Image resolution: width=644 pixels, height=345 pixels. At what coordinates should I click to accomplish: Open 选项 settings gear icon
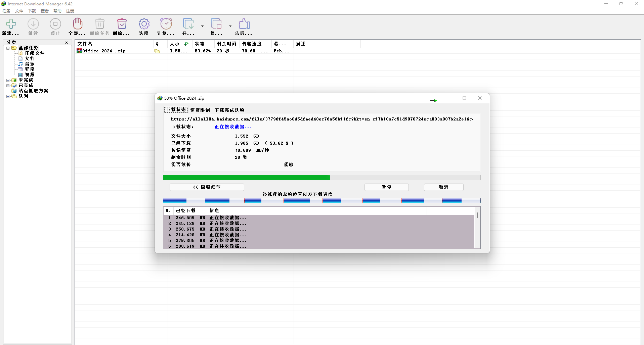tap(144, 24)
